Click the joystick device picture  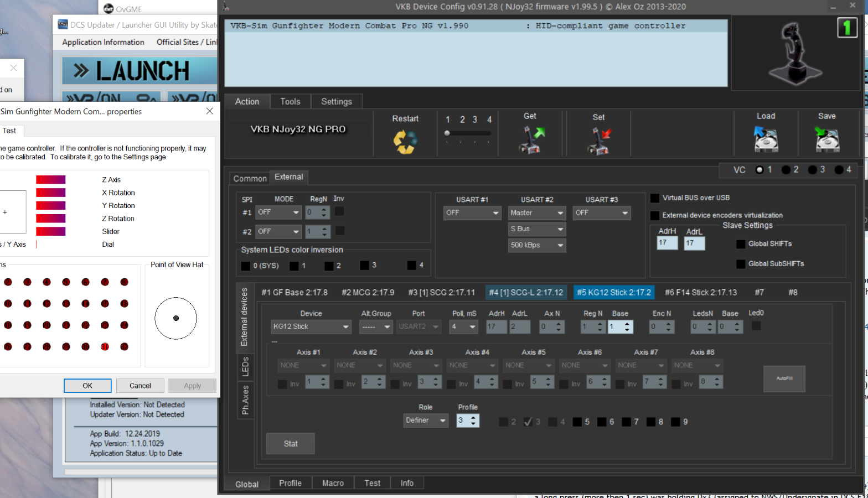click(x=795, y=54)
